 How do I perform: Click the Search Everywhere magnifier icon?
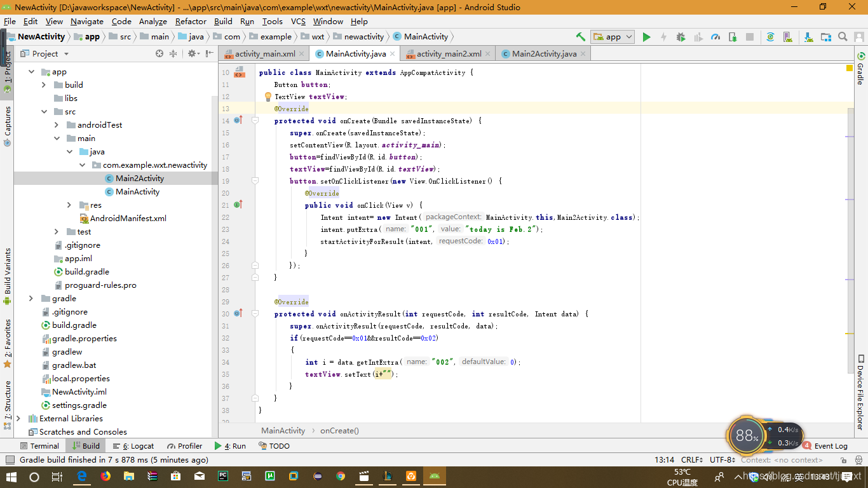[843, 37]
